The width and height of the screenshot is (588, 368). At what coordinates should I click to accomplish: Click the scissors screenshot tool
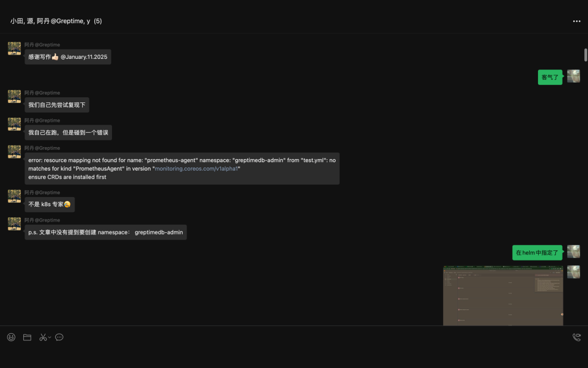point(43,337)
